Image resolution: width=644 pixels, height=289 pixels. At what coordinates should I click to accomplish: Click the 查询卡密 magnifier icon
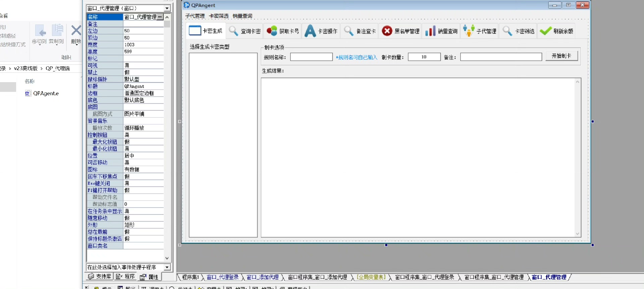(233, 31)
